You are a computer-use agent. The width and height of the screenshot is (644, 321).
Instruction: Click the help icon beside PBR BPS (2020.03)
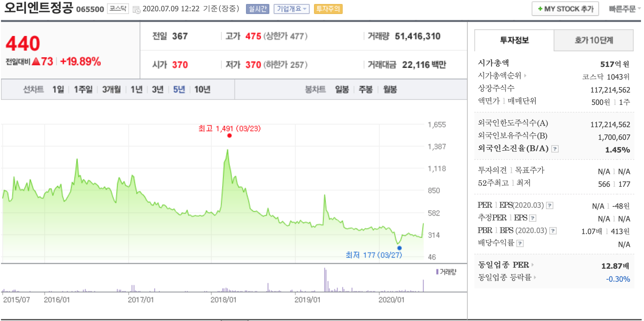[x=553, y=231]
